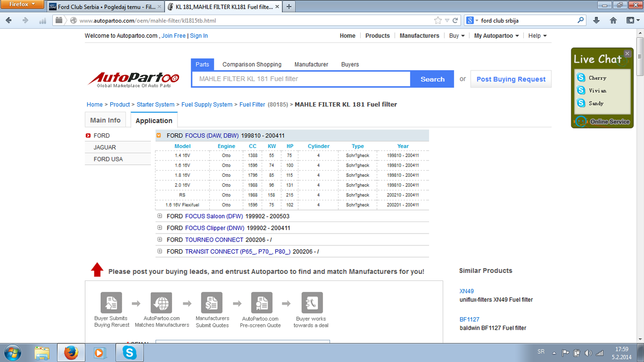644x362 pixels.
Task: Click the Firefox back arrow button
Action: (x=9, y=21)
